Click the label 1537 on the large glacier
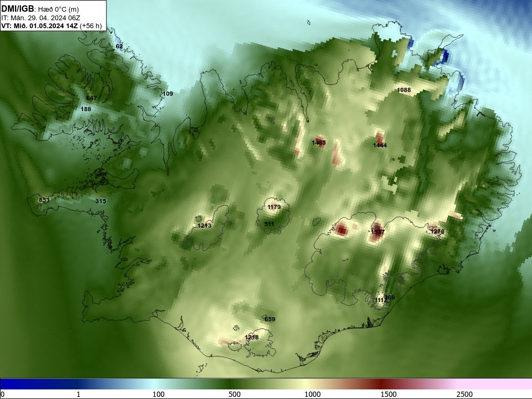Screen dimensions: 532x399 click(378, 232)
